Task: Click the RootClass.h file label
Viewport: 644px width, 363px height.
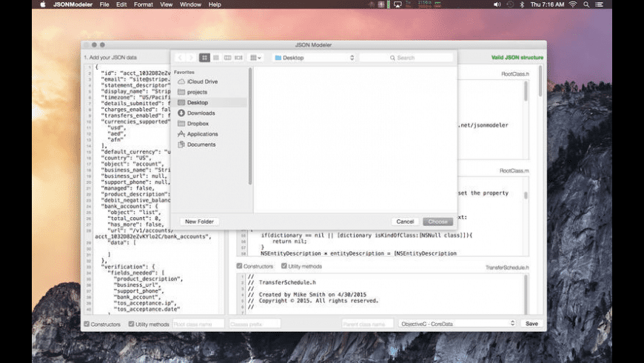Action: [515, 74]
